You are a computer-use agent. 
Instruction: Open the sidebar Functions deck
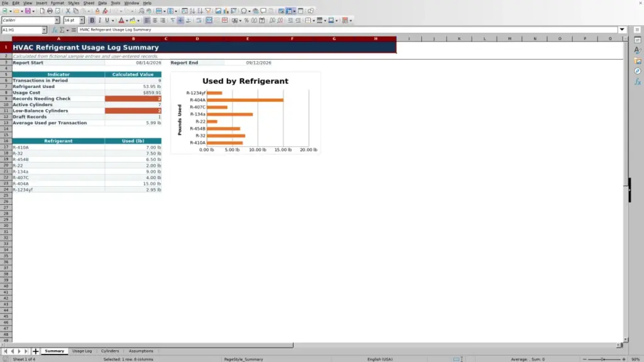click(638, 82)
